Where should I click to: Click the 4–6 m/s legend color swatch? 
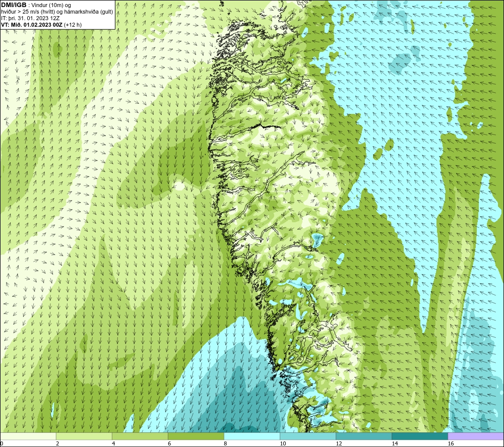[140, 436]
